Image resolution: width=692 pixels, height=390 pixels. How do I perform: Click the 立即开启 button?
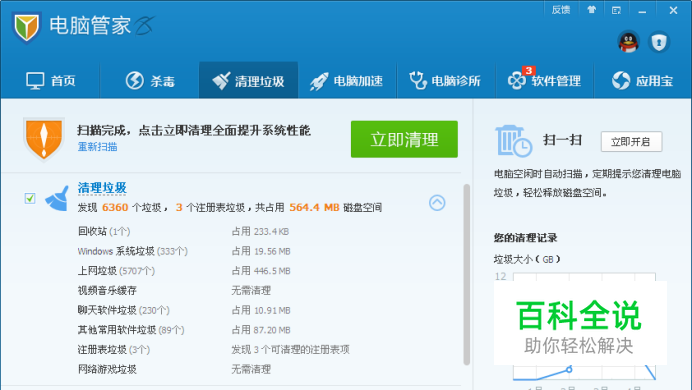coord(631,142)
